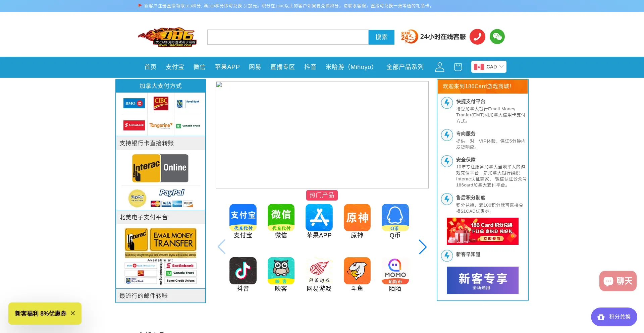Click the 热门产品 label
Viewport: 644px width, 333px height.
point(322,195)
